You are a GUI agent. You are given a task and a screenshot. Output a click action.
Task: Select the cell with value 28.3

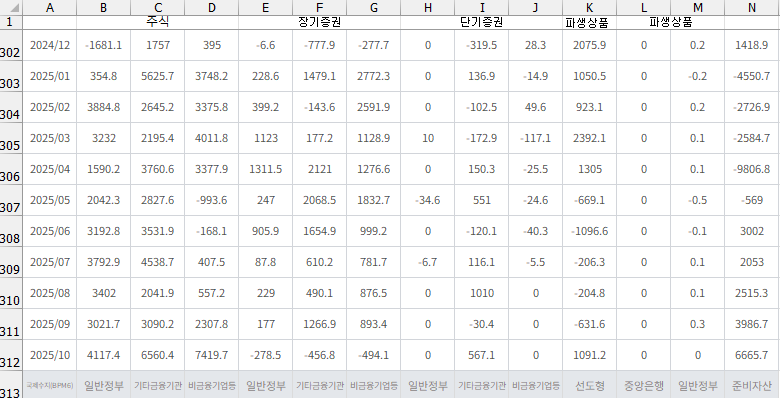[535, 45]
